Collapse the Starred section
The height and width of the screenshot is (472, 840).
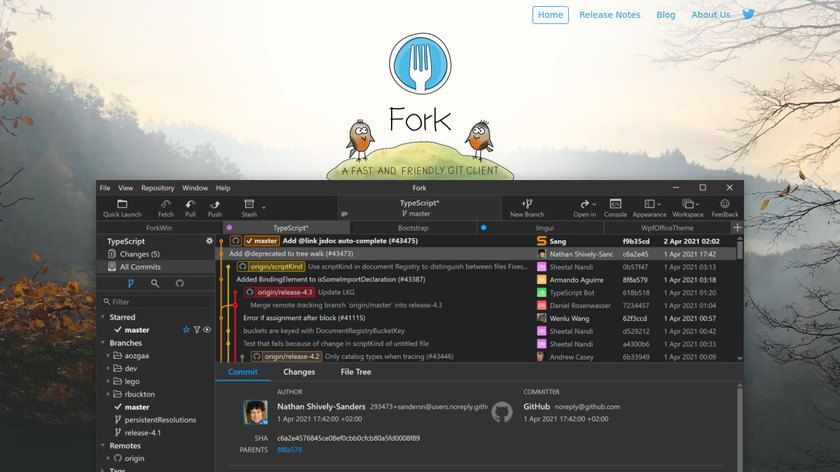[103, 317]
